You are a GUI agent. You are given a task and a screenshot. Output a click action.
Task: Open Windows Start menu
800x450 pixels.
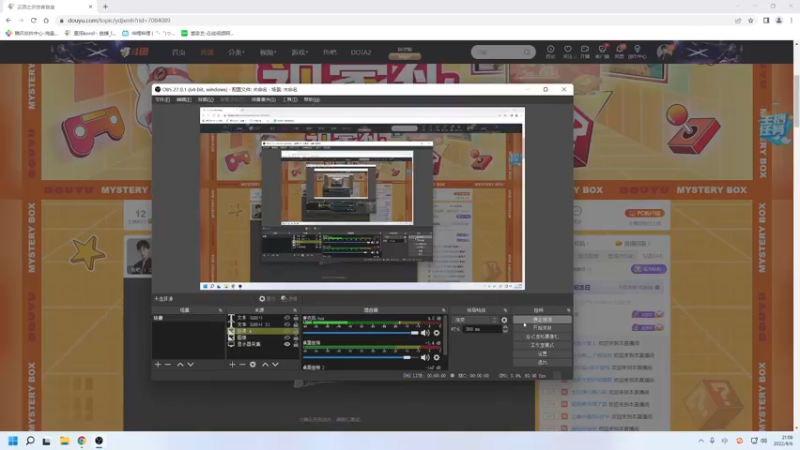(13, 441)
